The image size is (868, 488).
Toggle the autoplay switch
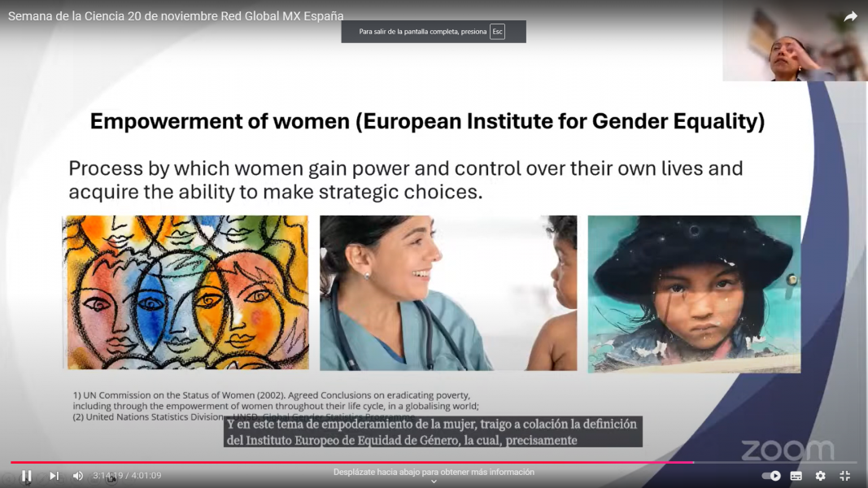click(770, 476)
